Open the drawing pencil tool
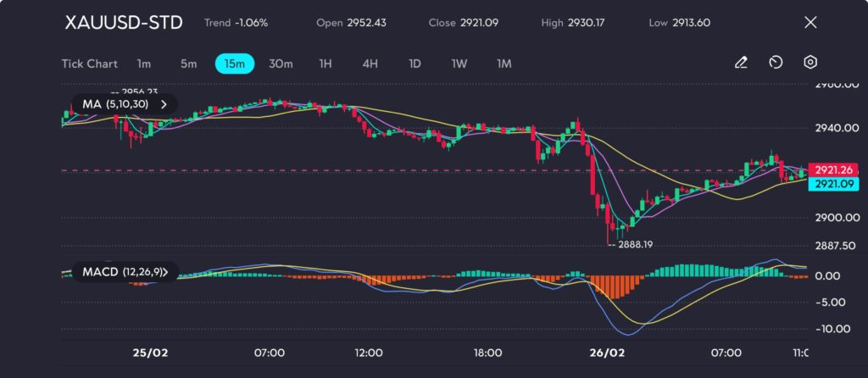Image resolution: width=868 pixels, height=378 pixels. (741, 63)
